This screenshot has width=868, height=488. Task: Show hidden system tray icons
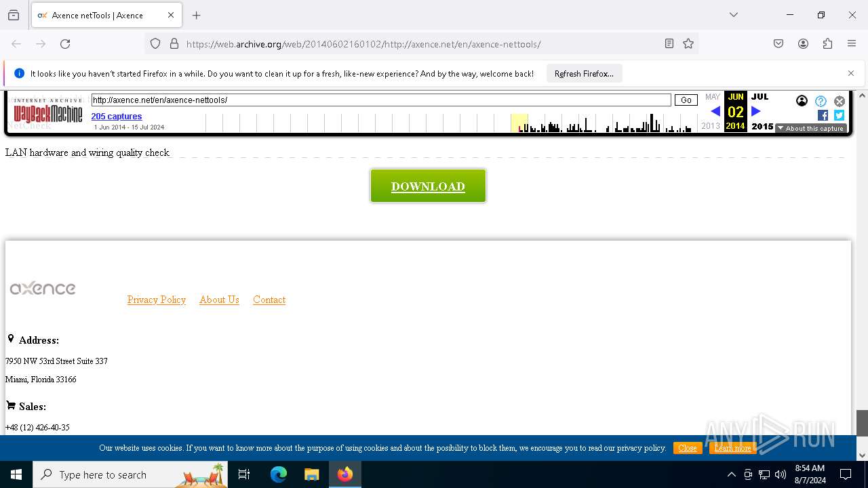click(731, 474)
